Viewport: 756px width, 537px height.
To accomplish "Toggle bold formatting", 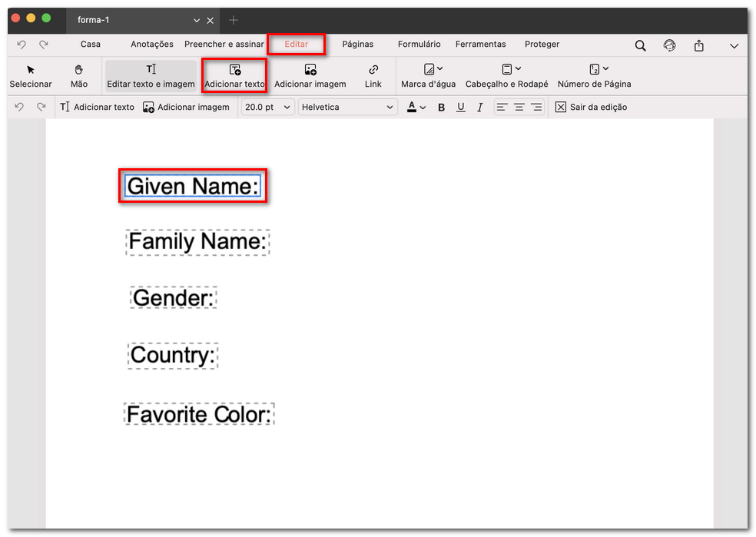I will click(441, 108).
